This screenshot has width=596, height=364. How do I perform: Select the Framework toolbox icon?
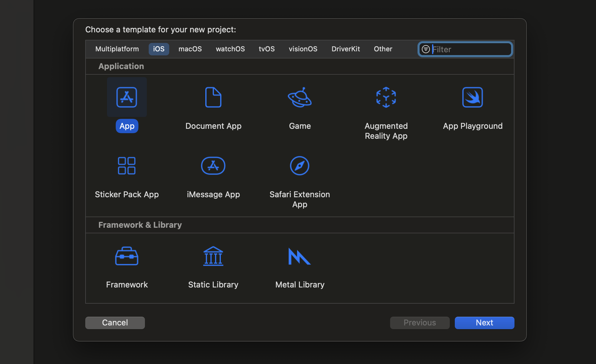coord(127,256)
